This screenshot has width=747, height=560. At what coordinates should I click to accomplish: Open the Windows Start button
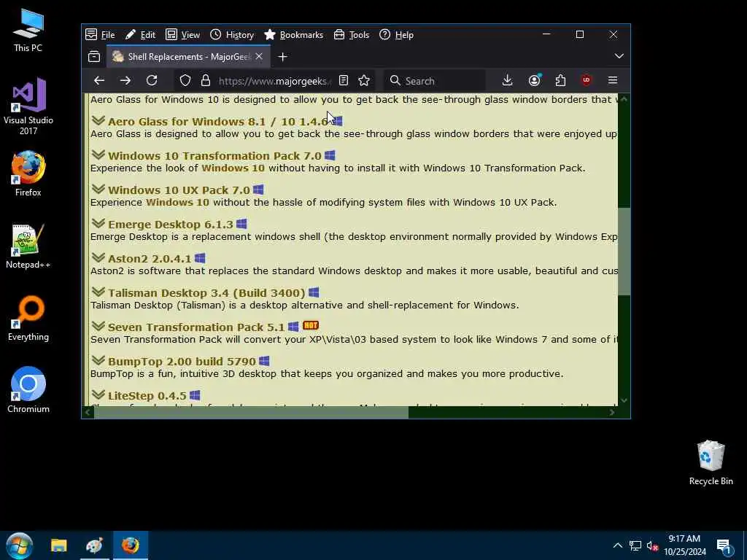[x=20, y=545]
